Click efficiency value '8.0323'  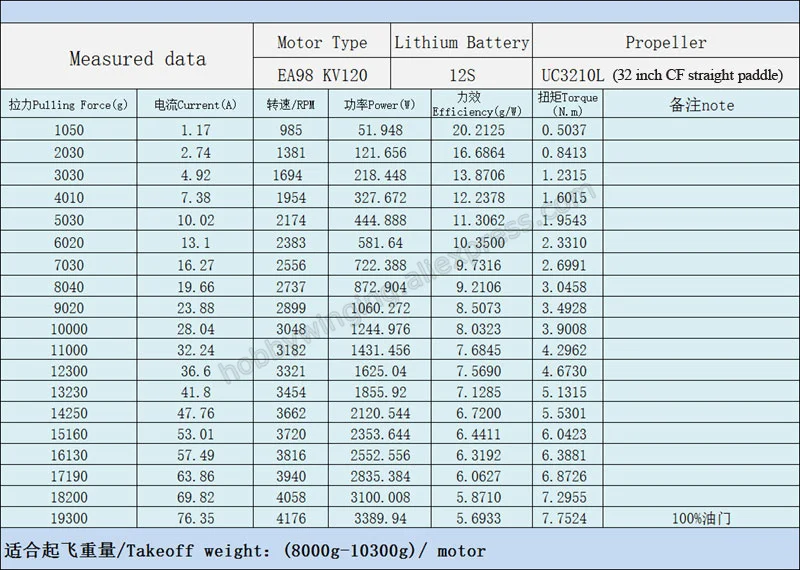(479, 328)
